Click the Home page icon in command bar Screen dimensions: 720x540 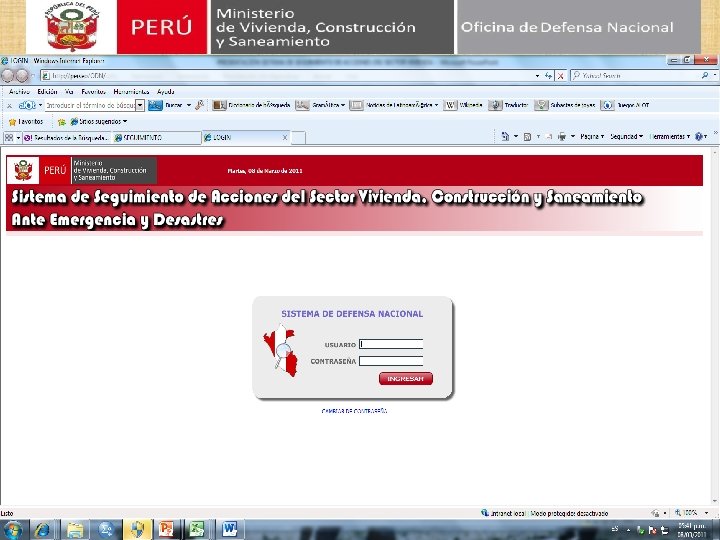click(x=505, y=136)
